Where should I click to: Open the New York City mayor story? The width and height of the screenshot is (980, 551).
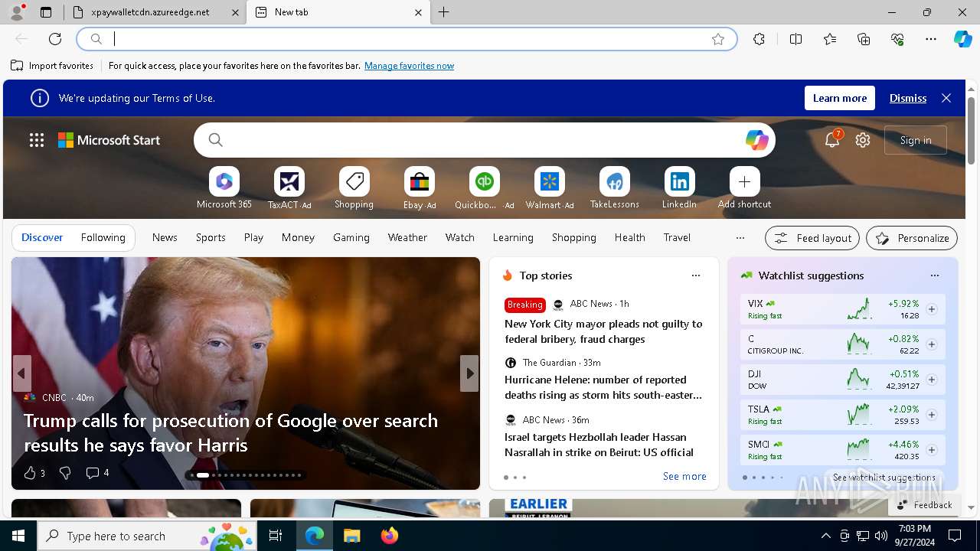pyautogui.click(x=603, y=331)
